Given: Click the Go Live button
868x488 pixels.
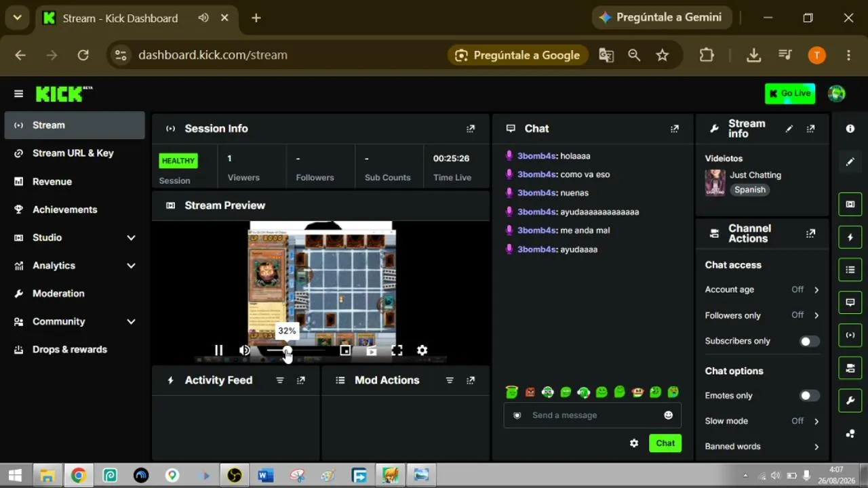Looking at the screenshot, I should [x=790, y=94].
